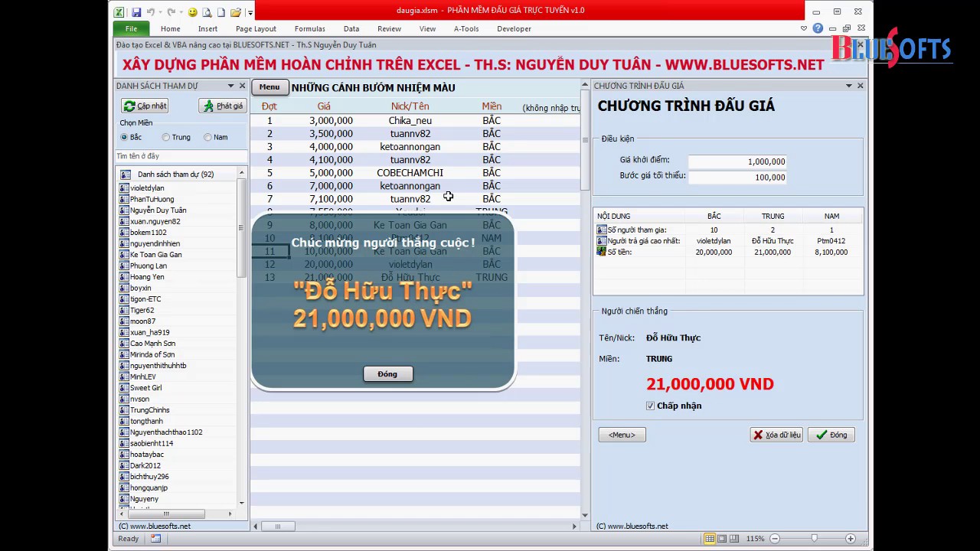Select the Nam region radio button
Viewport: 980px width, 551px height.
pos(207,137)
